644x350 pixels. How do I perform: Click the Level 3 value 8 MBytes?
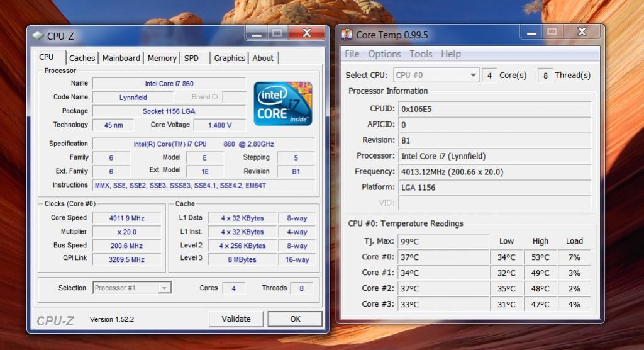coord(242,259)
